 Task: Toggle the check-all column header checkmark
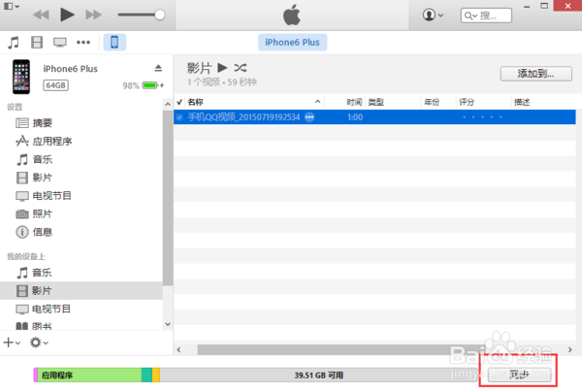179,102
